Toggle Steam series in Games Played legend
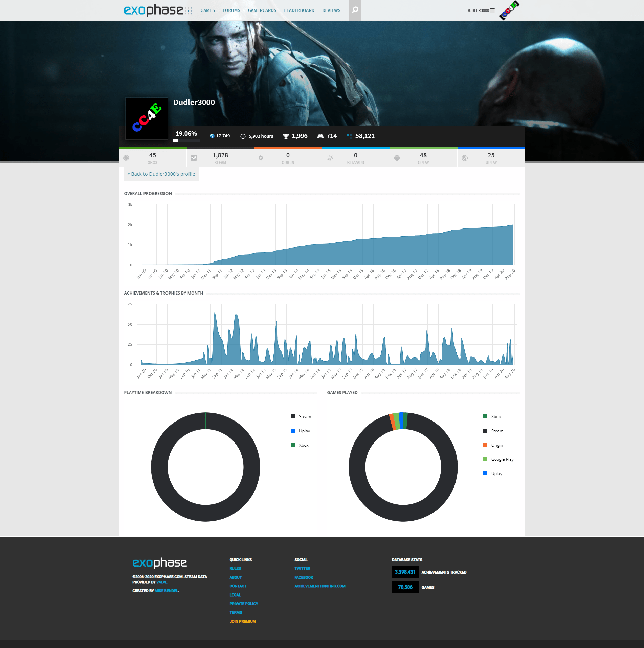Screen dimensions: 644x648 (493, 431)
